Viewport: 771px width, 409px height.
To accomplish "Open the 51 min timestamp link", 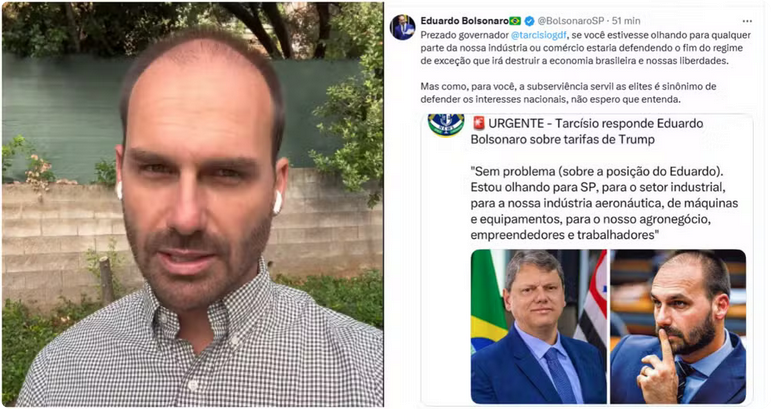I will click(x=626, y=21).
